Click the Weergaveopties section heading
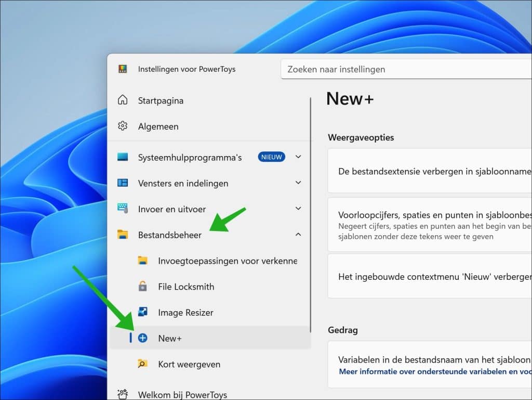The image size is (532, 400). click(x=361, y=137)
